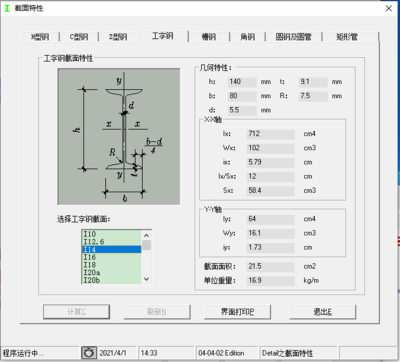Click the 界面打印P button

[237, 312]
